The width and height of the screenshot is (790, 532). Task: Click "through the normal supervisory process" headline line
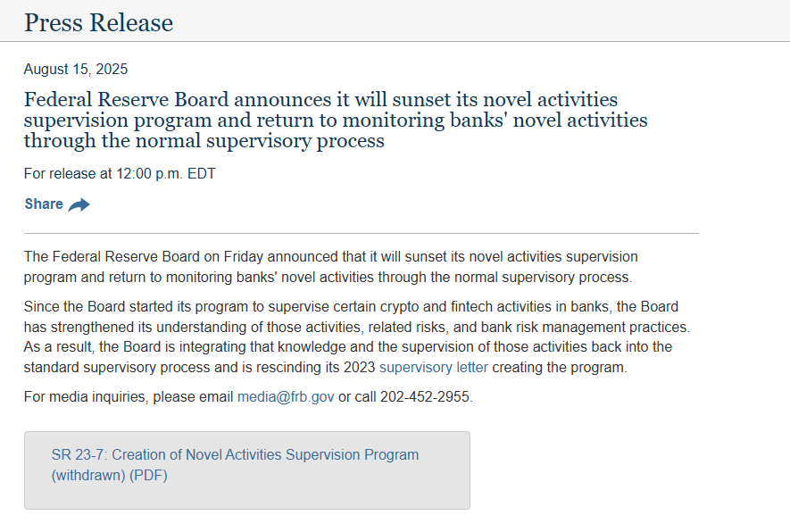point(204,140)
